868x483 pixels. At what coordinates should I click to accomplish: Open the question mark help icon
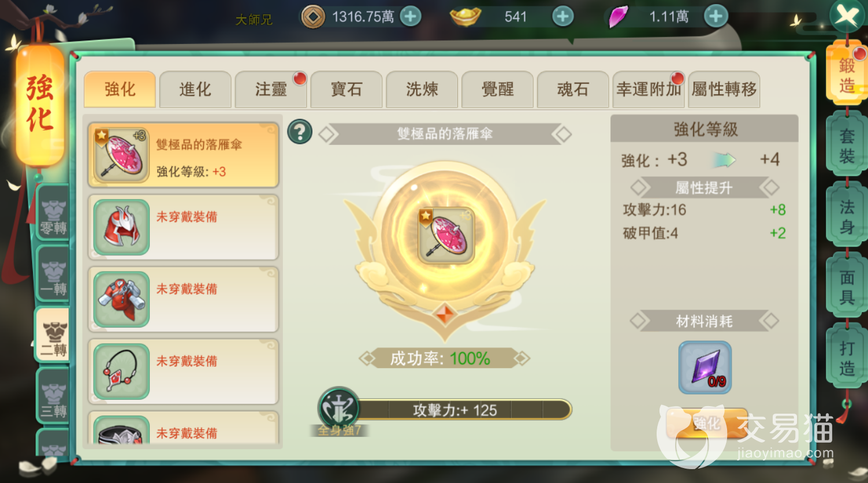[300, 132]
